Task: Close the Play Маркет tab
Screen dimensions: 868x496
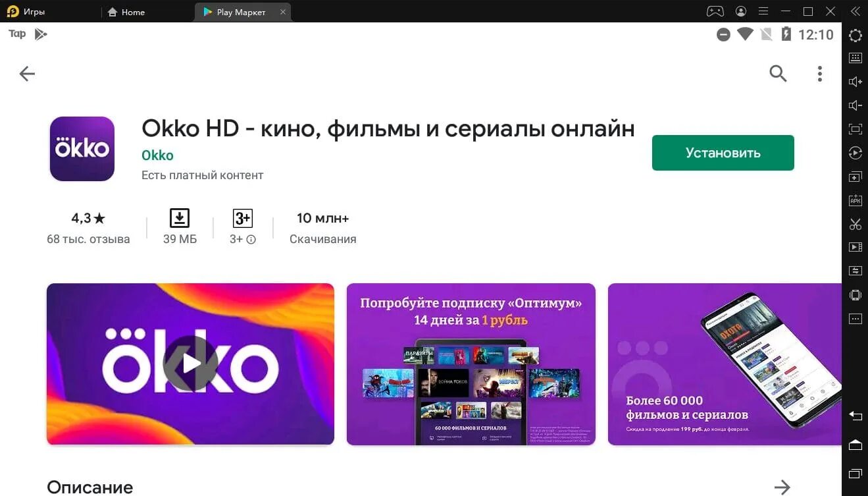Action: [x=283, y=12]
